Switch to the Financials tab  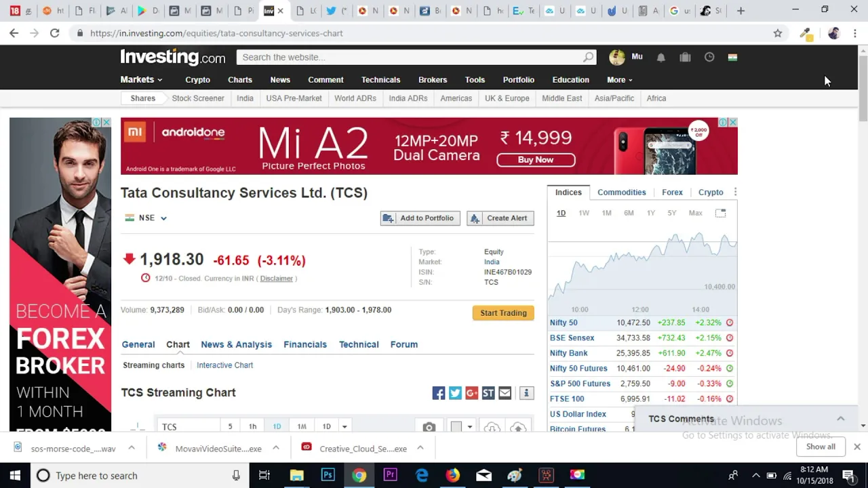[305, 344]
